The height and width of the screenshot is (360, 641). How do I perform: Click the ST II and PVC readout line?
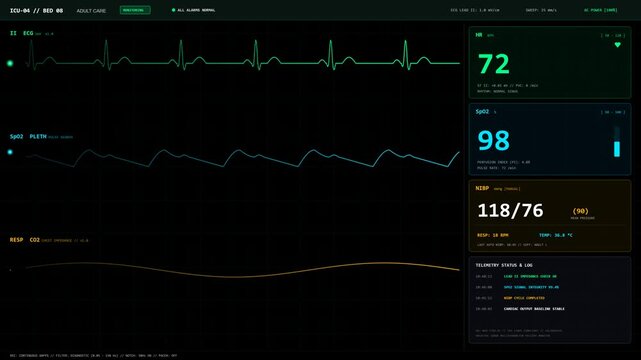click(x=507, y=85)
